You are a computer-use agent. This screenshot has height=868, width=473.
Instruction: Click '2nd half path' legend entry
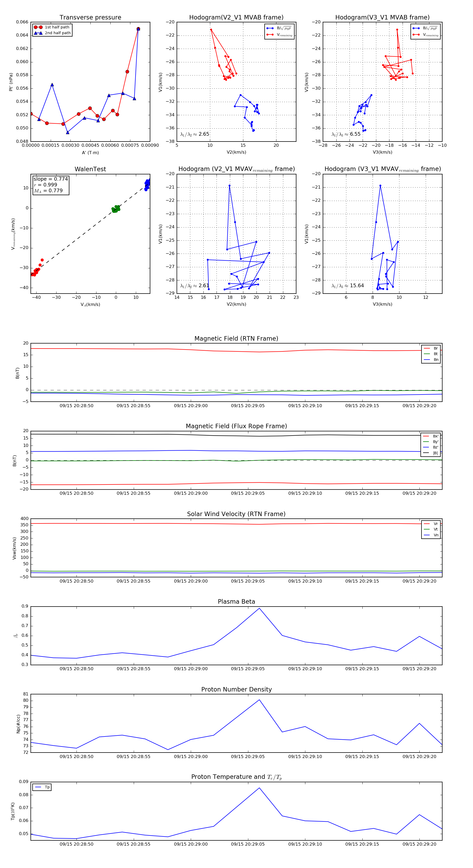pyautogui.click(x=53, y=33)
